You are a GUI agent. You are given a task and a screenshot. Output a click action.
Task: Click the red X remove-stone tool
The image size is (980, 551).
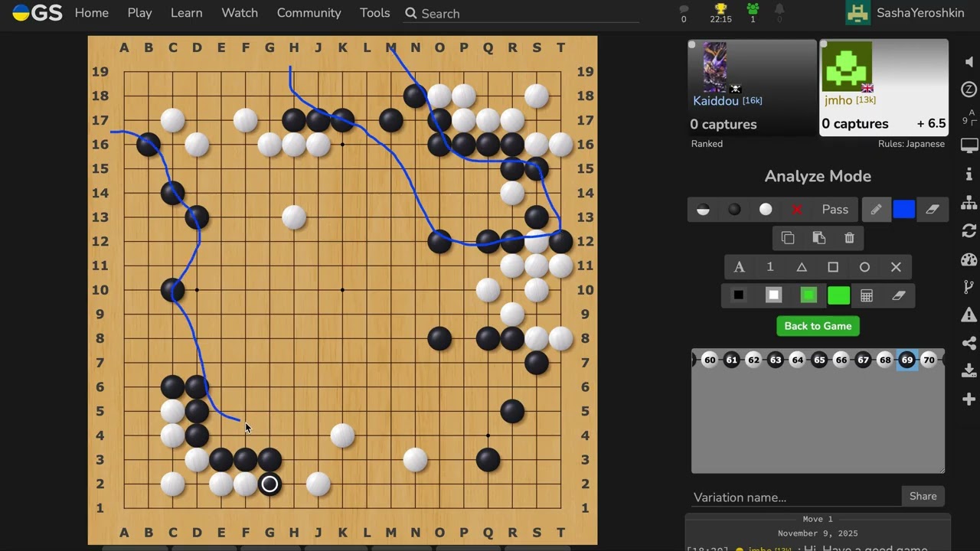[797, 210]
